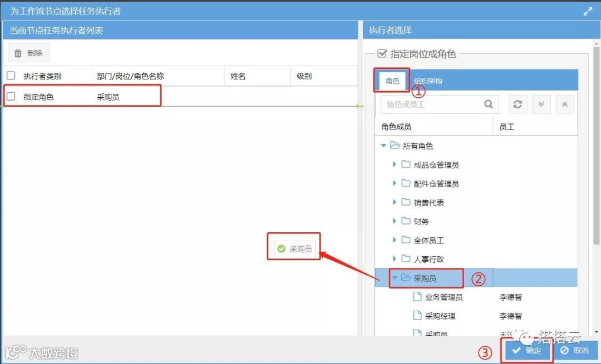Click the 取消 button

[575, 350]
